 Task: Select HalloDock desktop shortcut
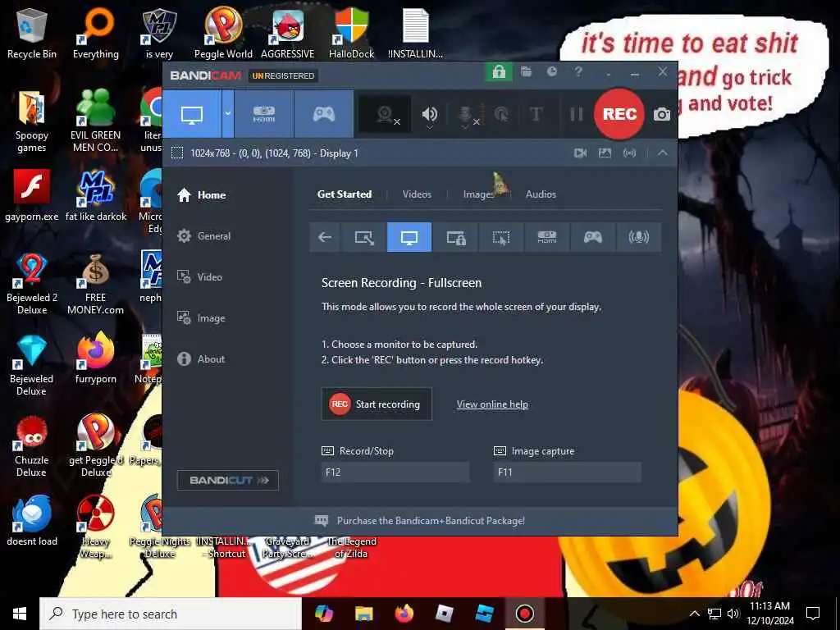pos(351,33)
